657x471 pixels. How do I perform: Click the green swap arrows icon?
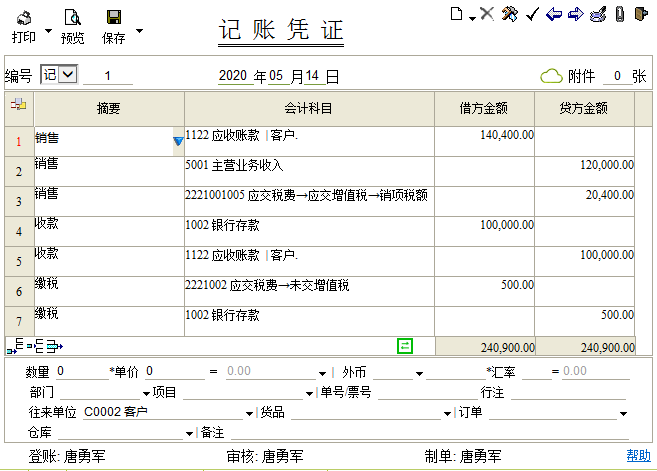405,346
